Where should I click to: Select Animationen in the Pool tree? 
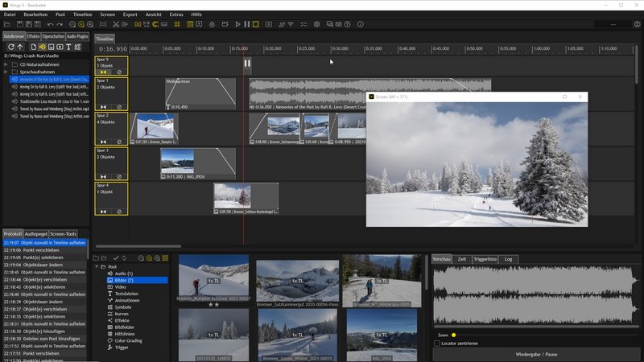[x=127, y=300]
